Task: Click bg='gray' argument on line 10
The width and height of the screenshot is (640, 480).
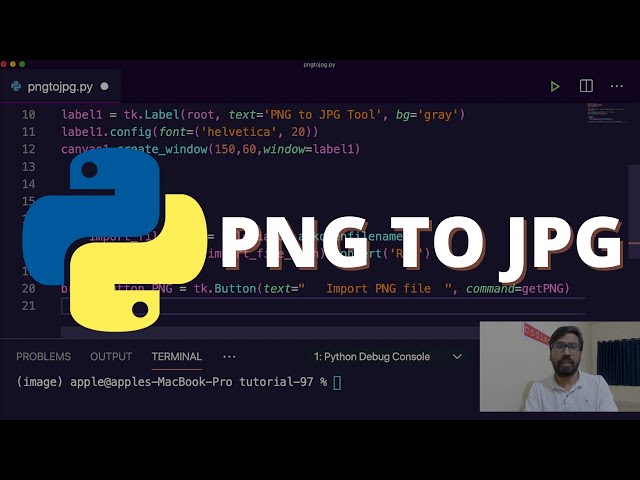Action: [429, 115]
